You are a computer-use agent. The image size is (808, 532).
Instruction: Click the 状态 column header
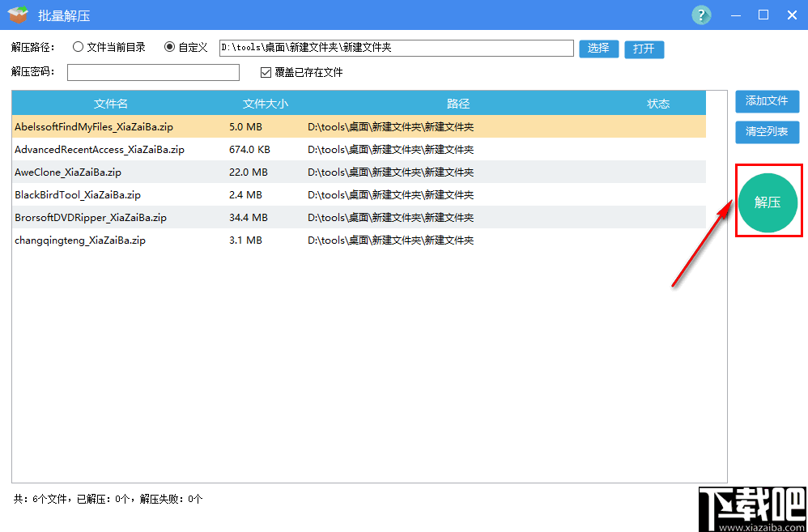(658, 103)
